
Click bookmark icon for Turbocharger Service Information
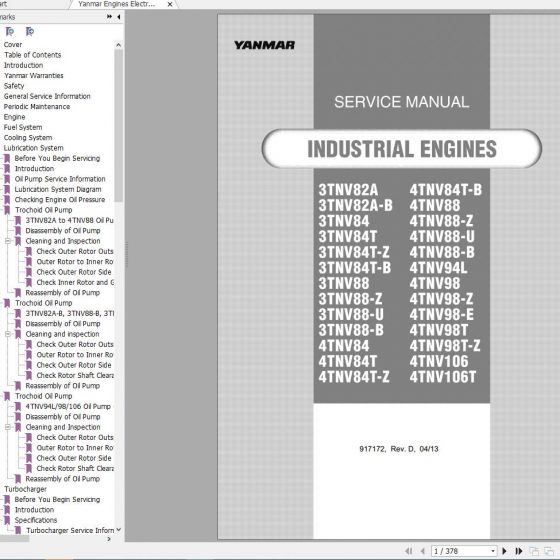18,531
